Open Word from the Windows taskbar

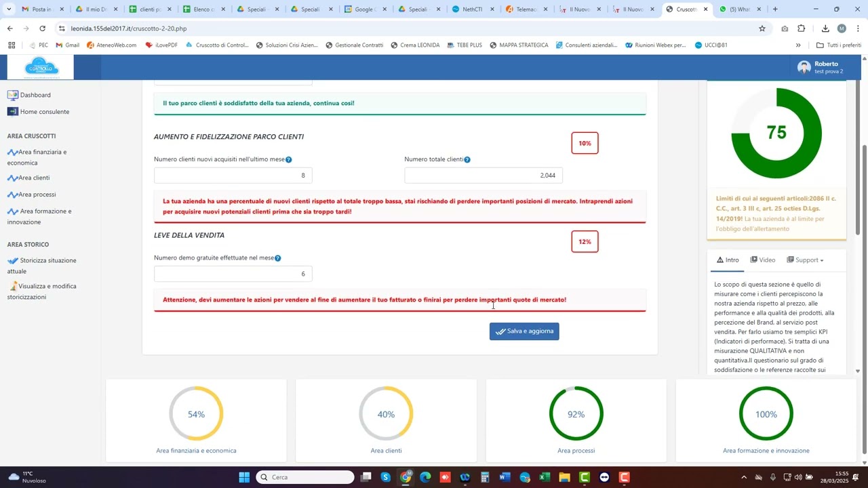(x=505, y=478)
